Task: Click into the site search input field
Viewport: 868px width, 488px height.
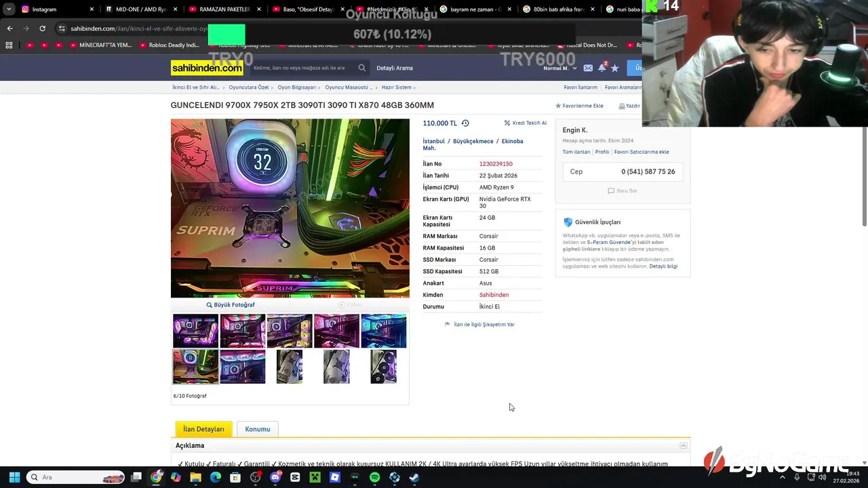Action: (x=302, y=68)
